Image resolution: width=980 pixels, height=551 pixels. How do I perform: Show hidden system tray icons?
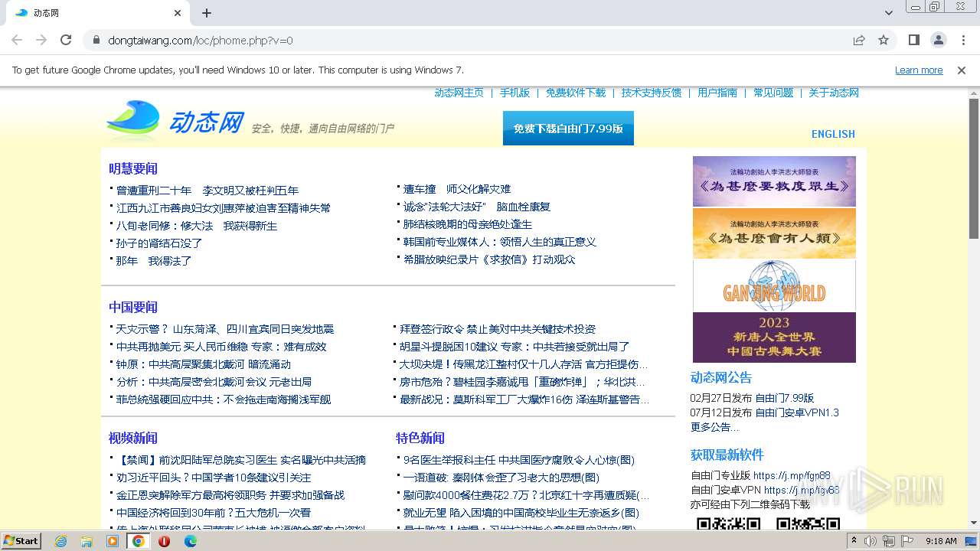[854, 541]
